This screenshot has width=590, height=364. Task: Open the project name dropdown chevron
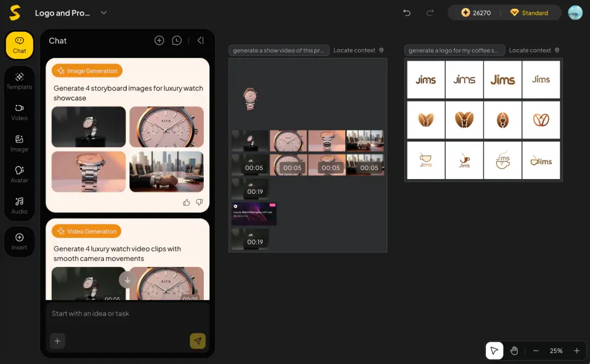click(x=104, y=13)
